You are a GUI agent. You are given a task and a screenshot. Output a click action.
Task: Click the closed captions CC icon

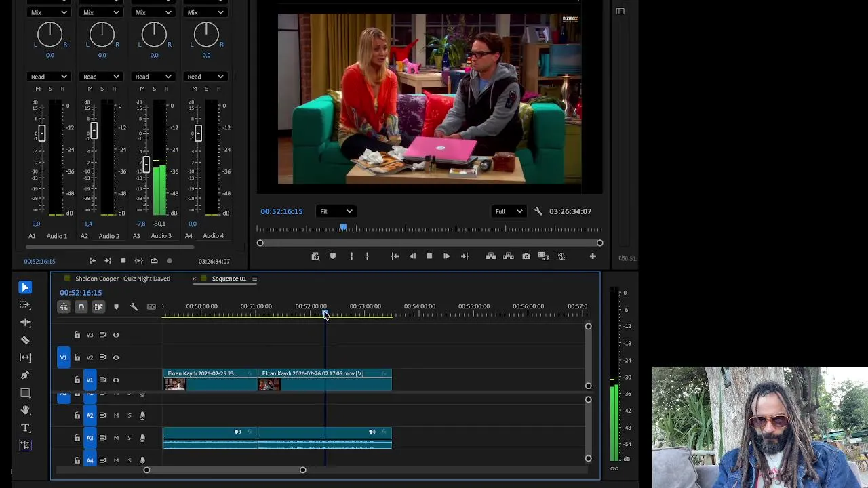pos(151,307)
